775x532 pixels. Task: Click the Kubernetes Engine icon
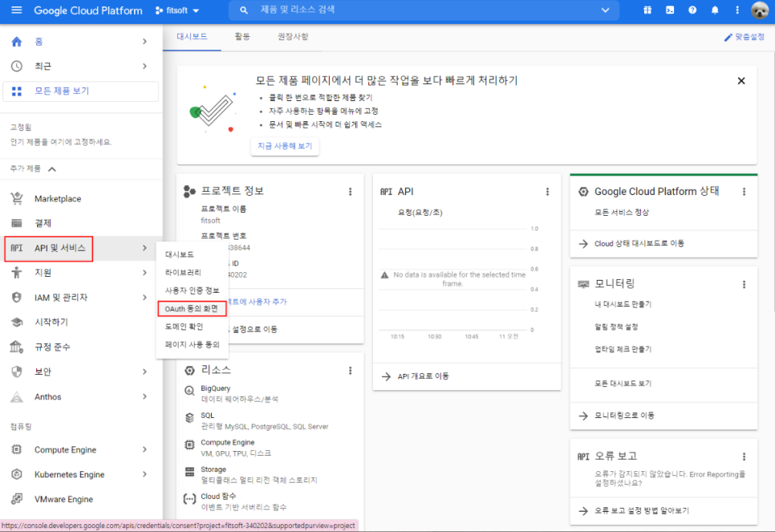(17, 474)
